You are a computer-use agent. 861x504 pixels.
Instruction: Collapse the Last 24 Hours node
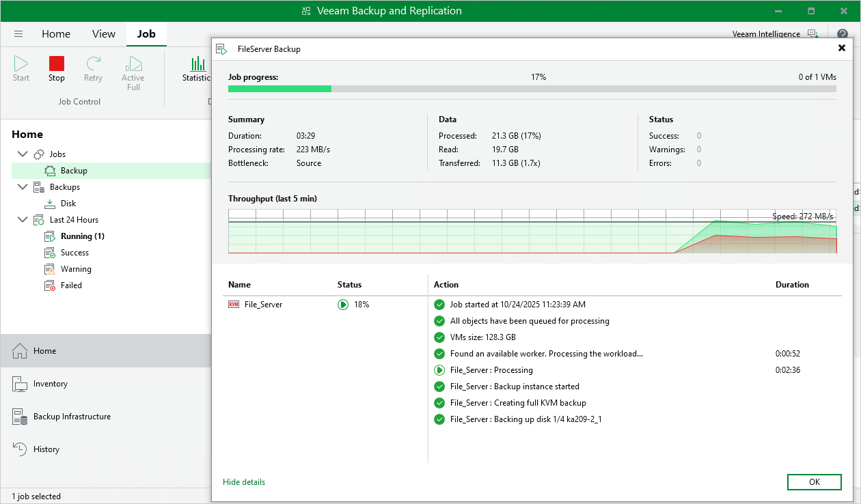pyautogui.click(x=23, y=220)
